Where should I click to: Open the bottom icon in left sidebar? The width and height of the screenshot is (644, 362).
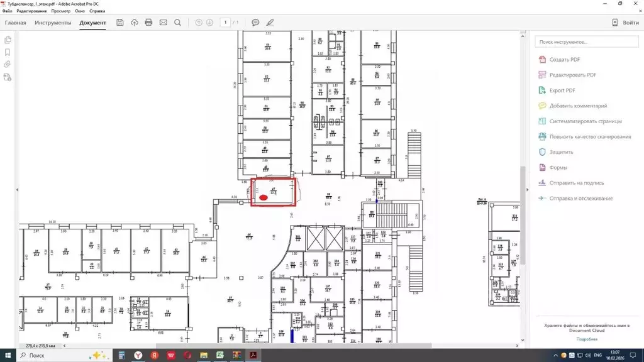coord(8,77)
